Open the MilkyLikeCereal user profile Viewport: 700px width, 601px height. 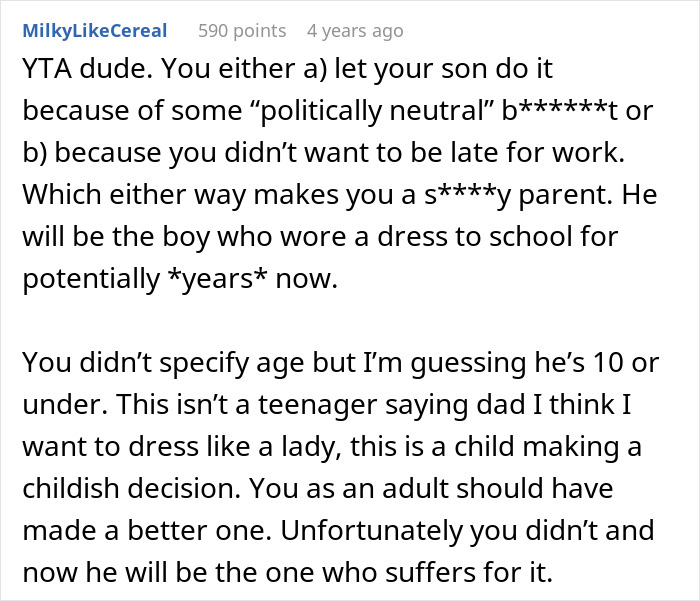95,31
